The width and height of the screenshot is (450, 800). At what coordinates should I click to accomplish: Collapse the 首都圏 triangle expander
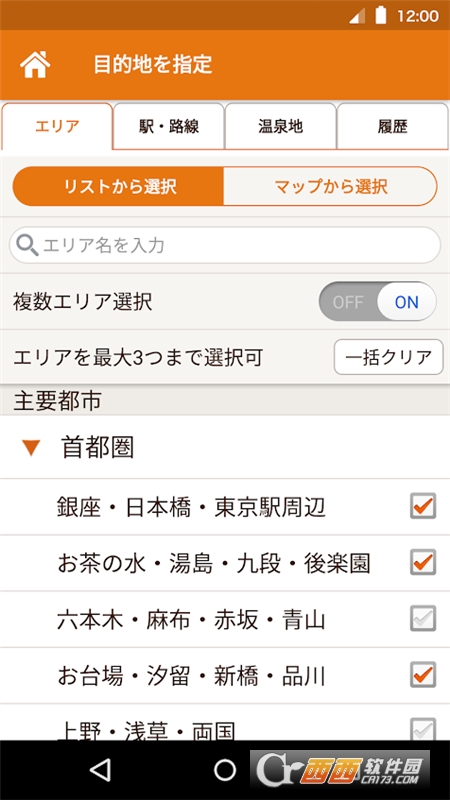pos(31,448)
